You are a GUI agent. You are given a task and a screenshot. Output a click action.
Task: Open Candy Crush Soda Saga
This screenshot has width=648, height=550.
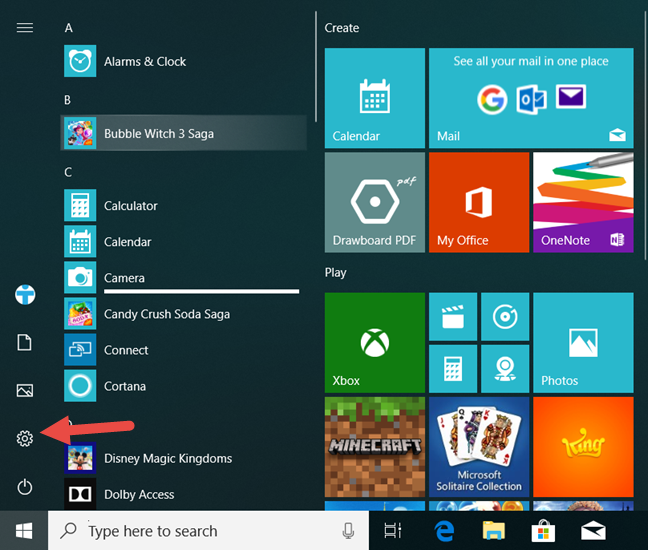184,314
